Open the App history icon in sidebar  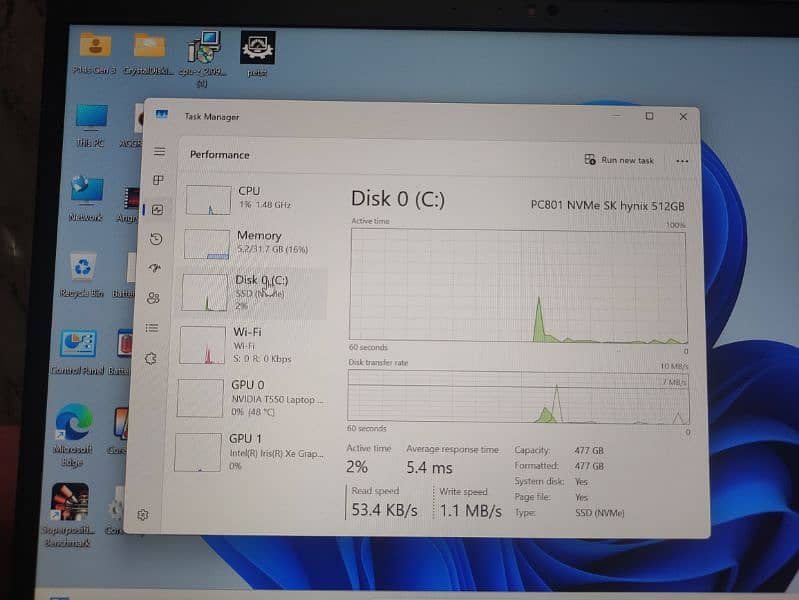[x=156, y=239]
